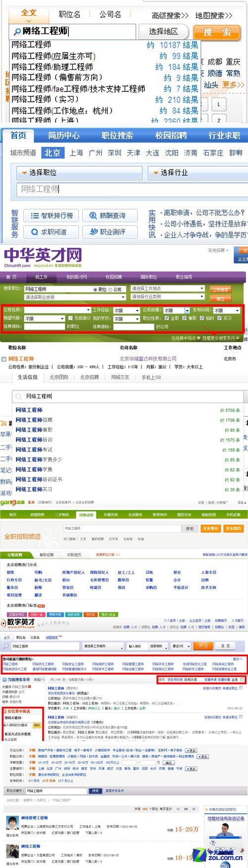This screenshot has height=868, width=248.
Task: Switch to the 生活信息 tab
Action: (x=28, y=377)
